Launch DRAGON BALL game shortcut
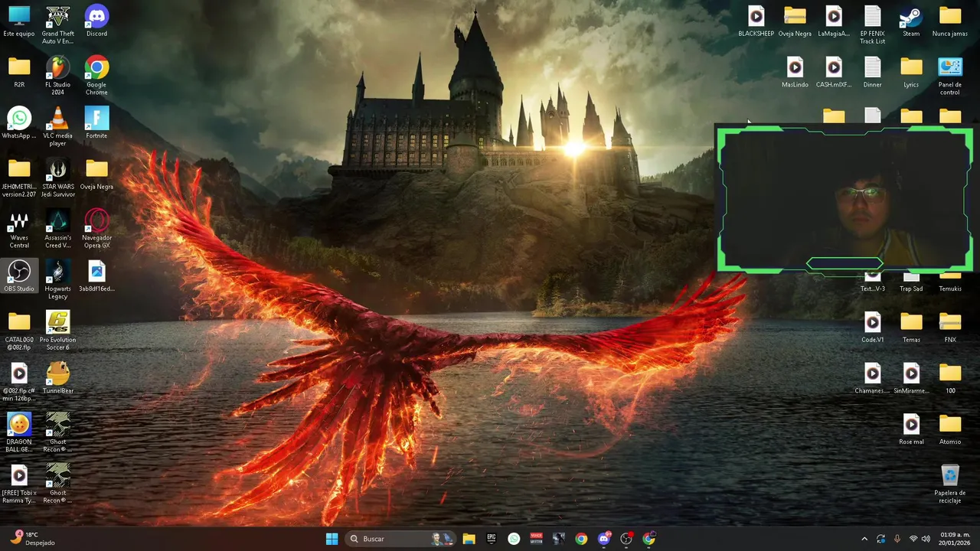This screenshot has width=980, height=551. pos(19,434)
